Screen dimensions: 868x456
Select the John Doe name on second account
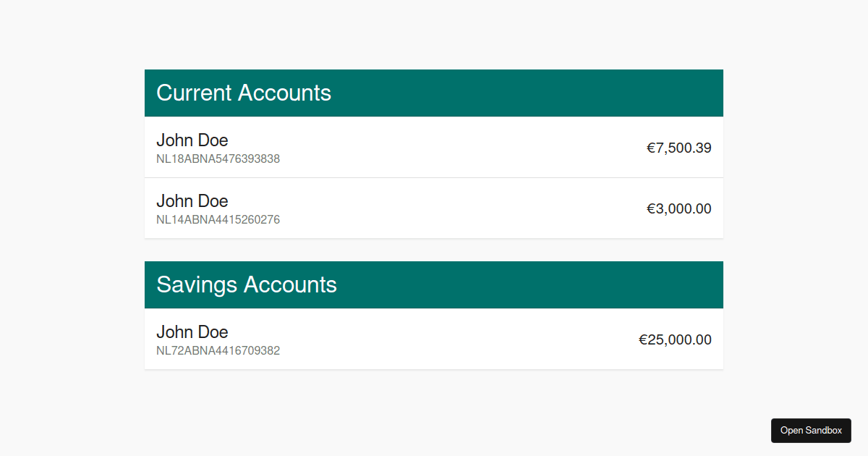click(x=192, y=200)
